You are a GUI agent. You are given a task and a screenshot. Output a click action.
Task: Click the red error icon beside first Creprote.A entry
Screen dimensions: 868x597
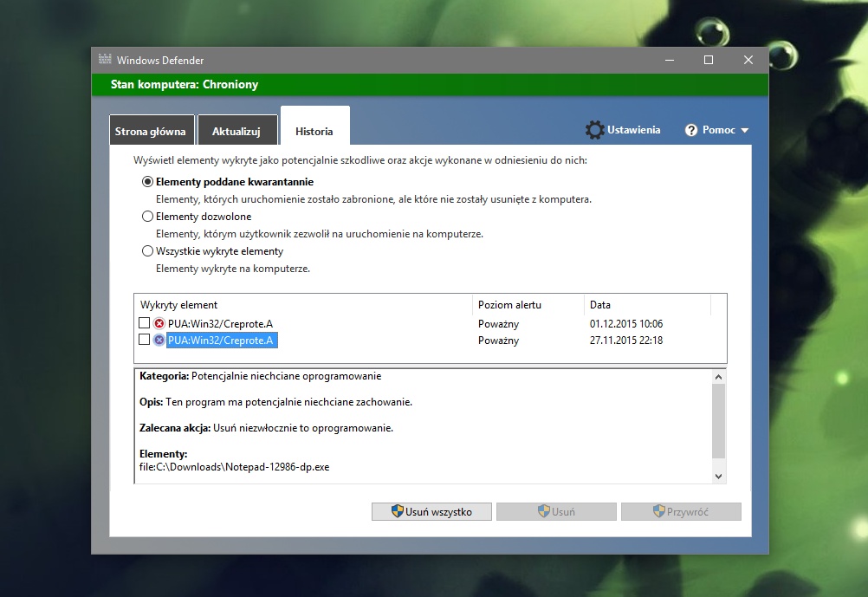(x=158, y=322)
